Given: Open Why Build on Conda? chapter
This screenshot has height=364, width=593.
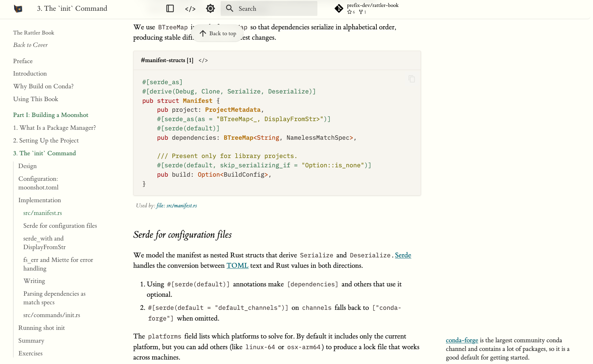Looking at the screenshot, I should [44, 86].
